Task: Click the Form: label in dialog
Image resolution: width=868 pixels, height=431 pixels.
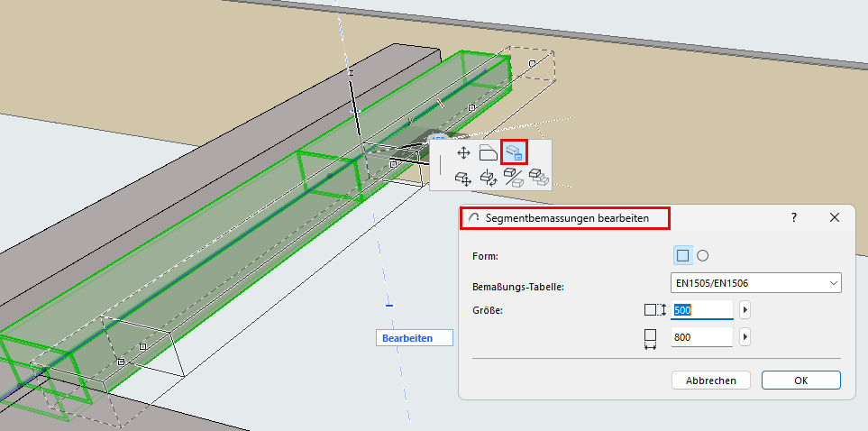Action: pyautogui.click(x=486, y=256)
